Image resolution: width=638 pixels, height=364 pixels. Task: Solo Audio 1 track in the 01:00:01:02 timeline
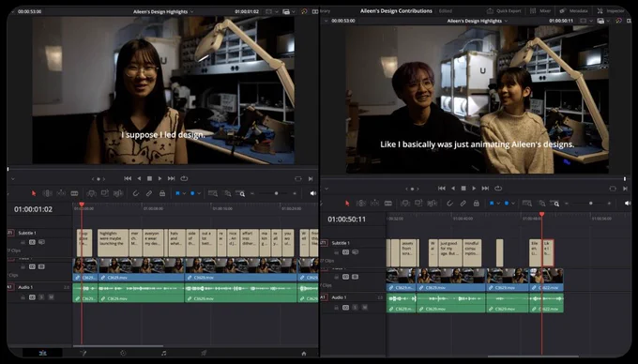(x=41, y=297)
